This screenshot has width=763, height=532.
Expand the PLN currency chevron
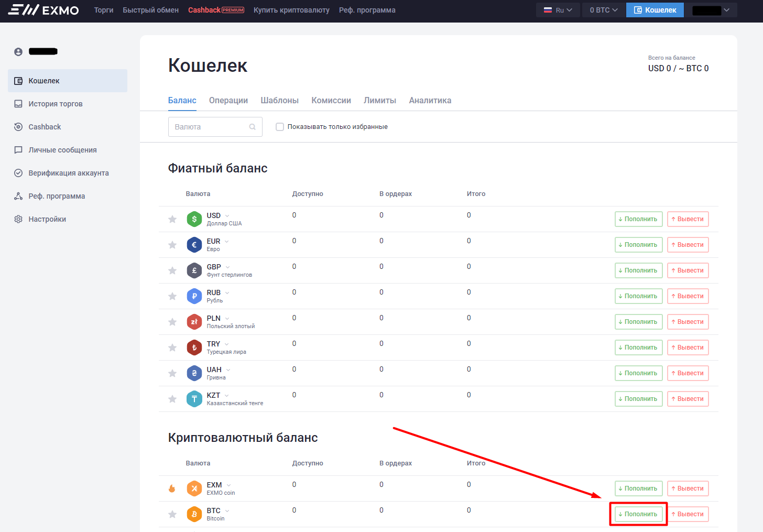(227, 318)
